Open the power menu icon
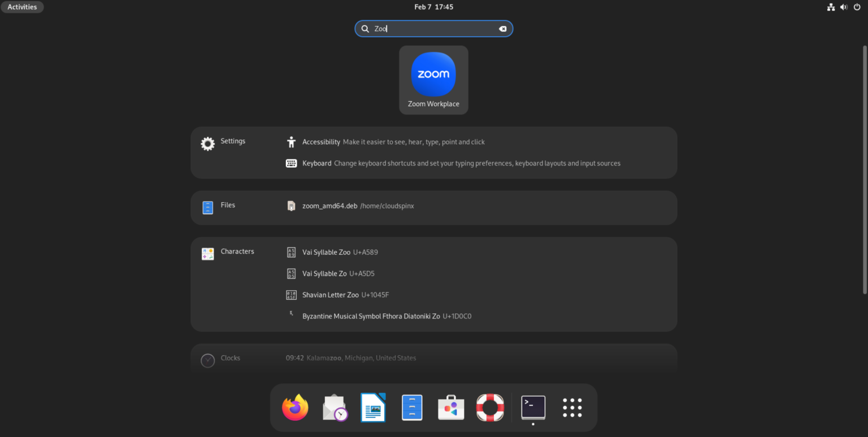Screen dimensions: 868x437 pyautogui.click(x=857, y=7)
